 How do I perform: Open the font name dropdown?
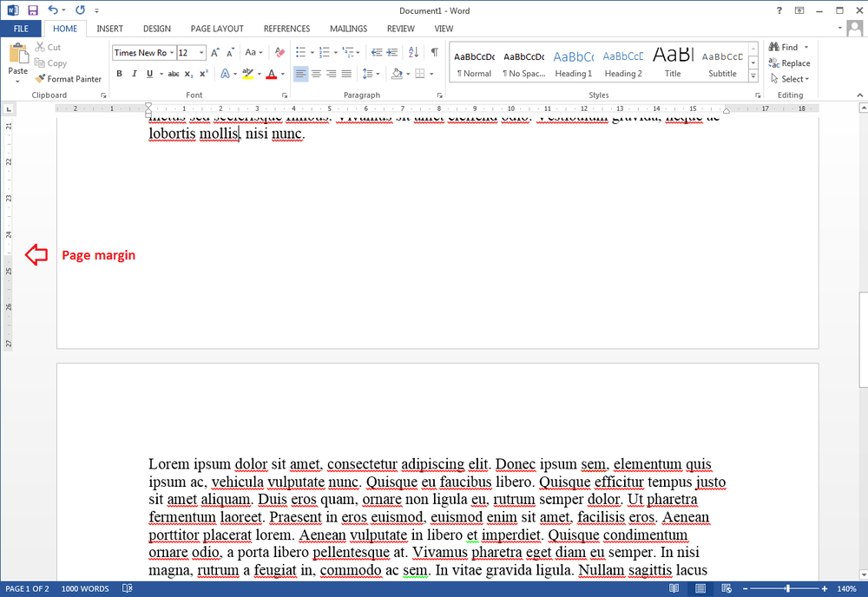coord(172,53)
